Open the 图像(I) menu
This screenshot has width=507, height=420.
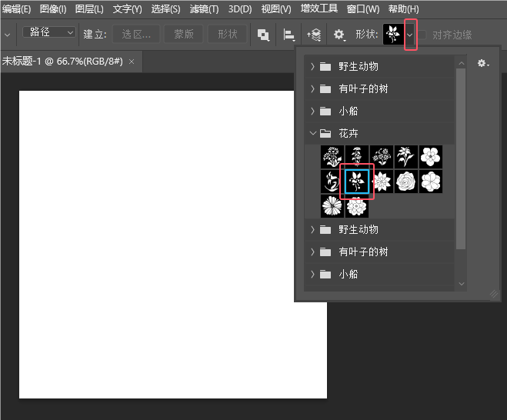click(53, 9)
